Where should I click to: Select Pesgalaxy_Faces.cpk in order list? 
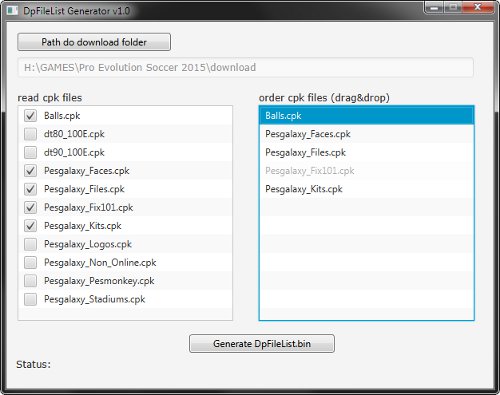[366, 134]
